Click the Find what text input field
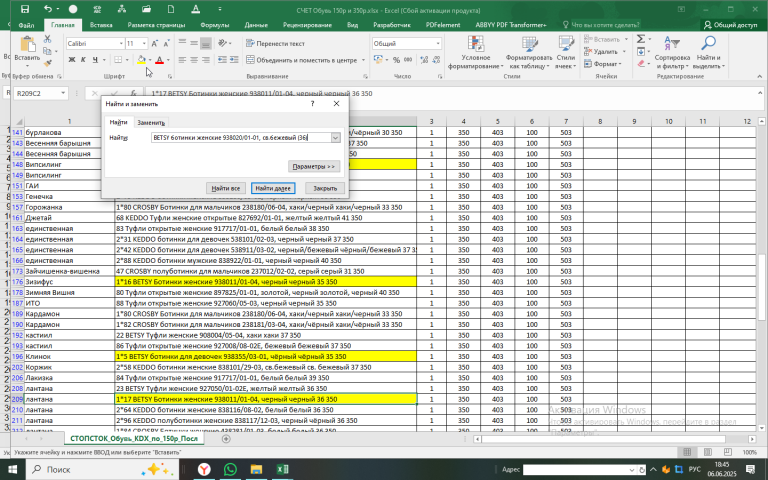This screenshot has height=480, width=768. coord(238,137)
